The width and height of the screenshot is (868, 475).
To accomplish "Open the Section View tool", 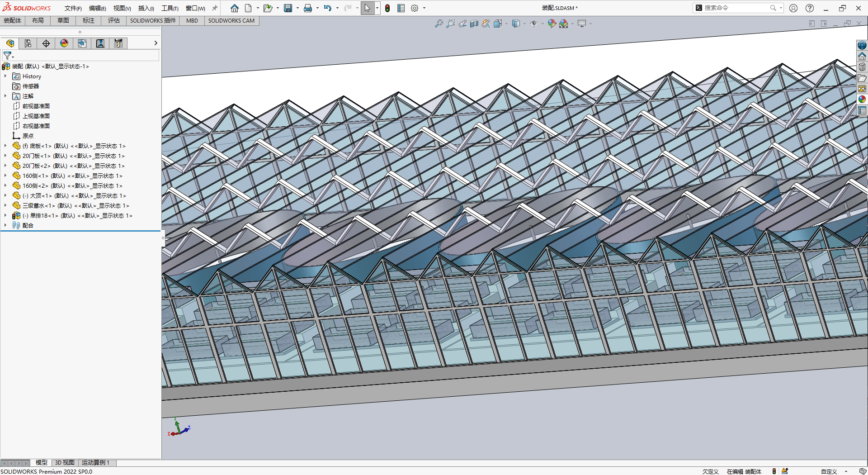I will (x=474, y=24).
